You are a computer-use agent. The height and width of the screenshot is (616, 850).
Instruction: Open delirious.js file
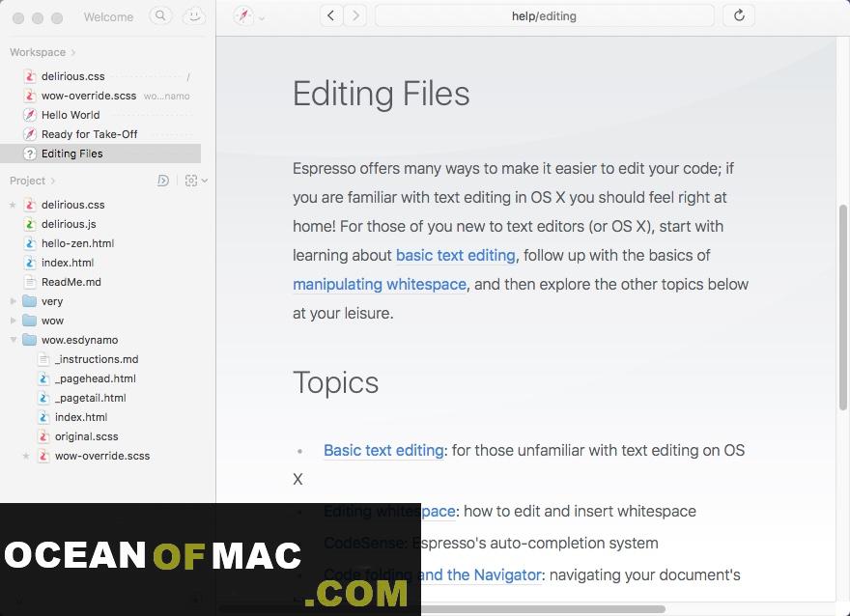pyautogui.click(x=69, y=224)
